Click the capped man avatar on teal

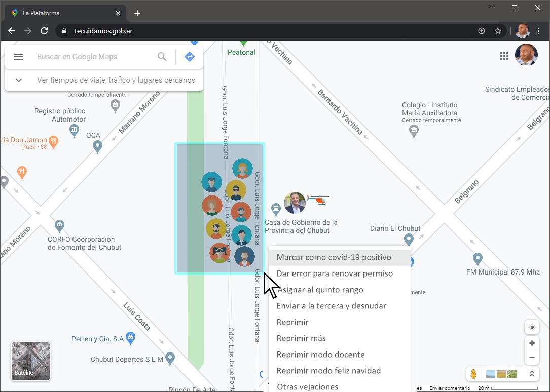click(x=211, y=182)
